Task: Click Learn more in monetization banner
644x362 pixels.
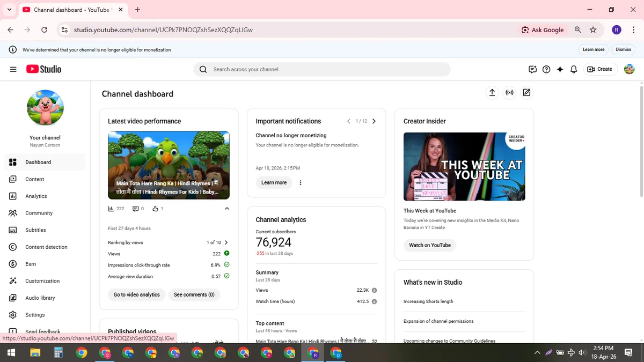Action: tap(594, 49)
